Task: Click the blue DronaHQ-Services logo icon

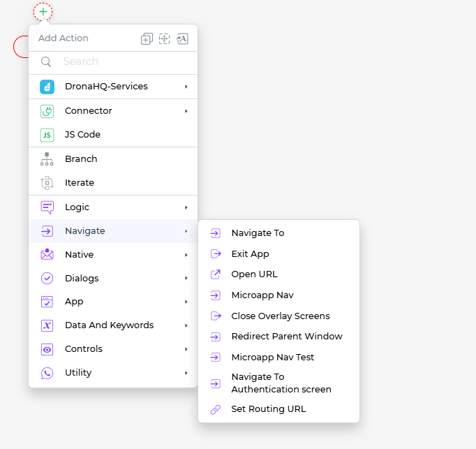Action: pyautogui.click(x=47, y=87)
